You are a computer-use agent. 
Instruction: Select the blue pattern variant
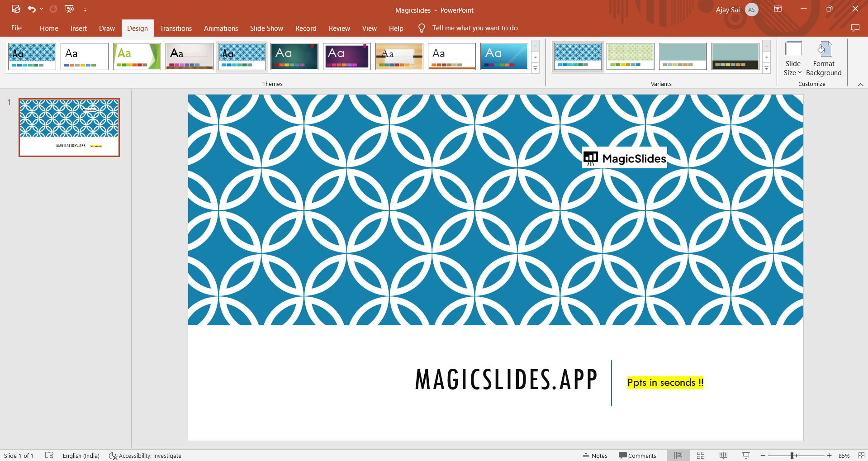(578, 57)
